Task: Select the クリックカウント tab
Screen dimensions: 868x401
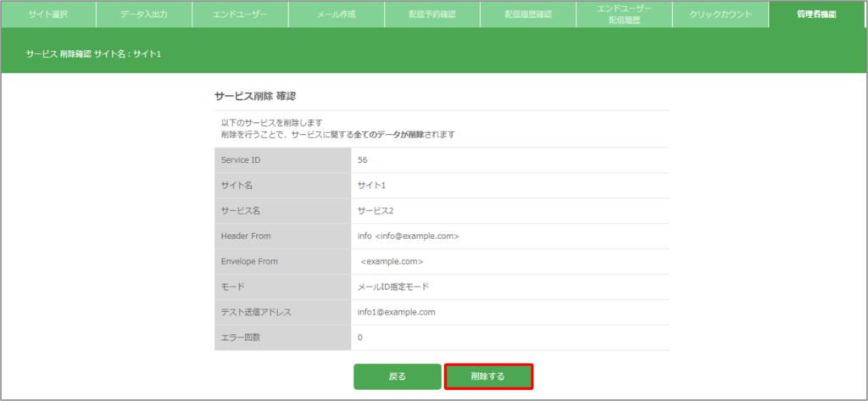Action: coord(721,14)
